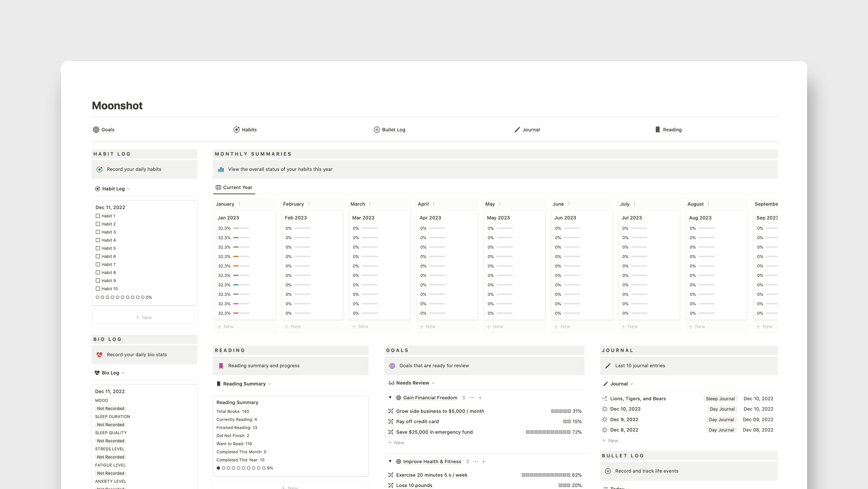The height and width of the screenshot is (489, 868).
Task: Click the 72% progress bar for emergency fund
Action: (548, 432)
